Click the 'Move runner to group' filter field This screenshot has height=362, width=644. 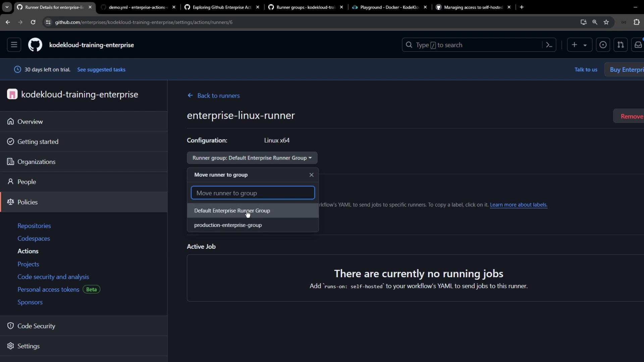(x=253, y=193)
